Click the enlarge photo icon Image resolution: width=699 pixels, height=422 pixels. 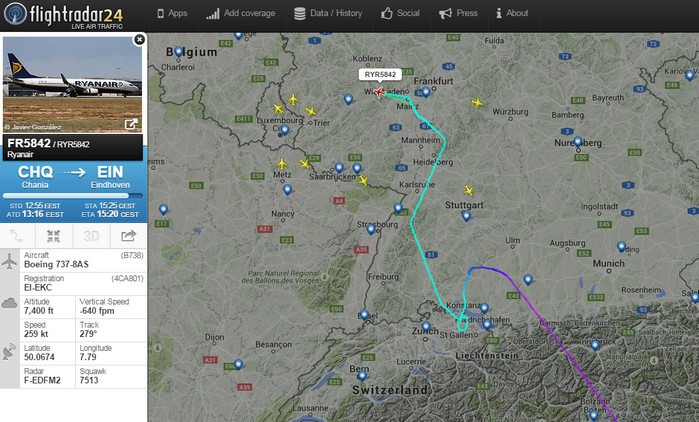(130, 124)
